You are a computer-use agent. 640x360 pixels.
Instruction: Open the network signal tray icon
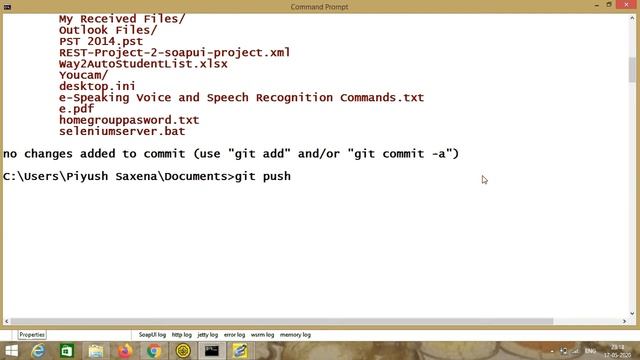[576, 351]
